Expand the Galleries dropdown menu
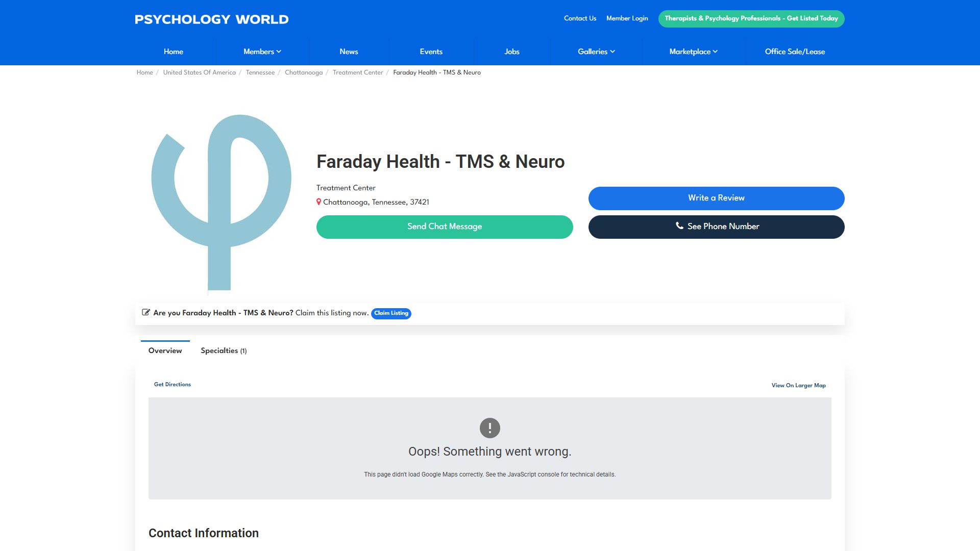This screenshot has width=980, height=551. pyautogui.click(x=596, y=52)
